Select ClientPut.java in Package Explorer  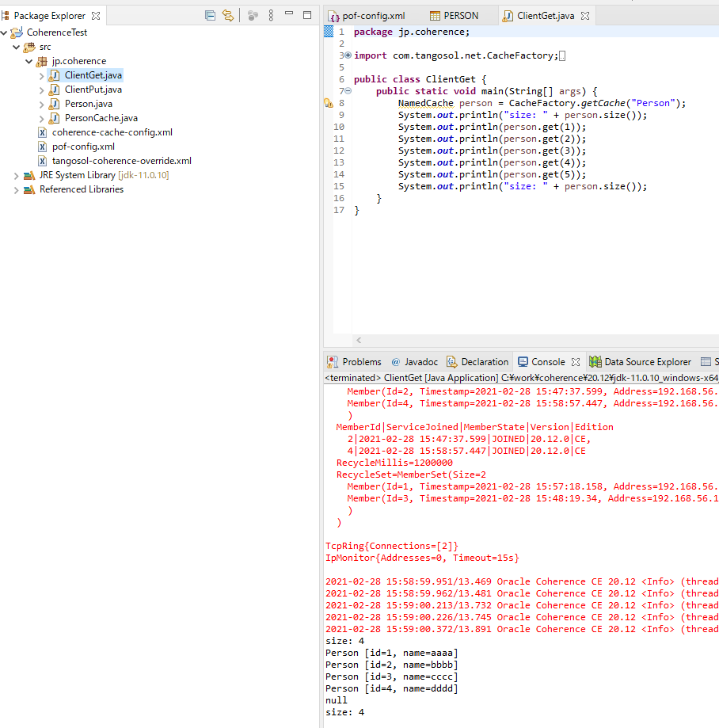(x=93, y=90)
